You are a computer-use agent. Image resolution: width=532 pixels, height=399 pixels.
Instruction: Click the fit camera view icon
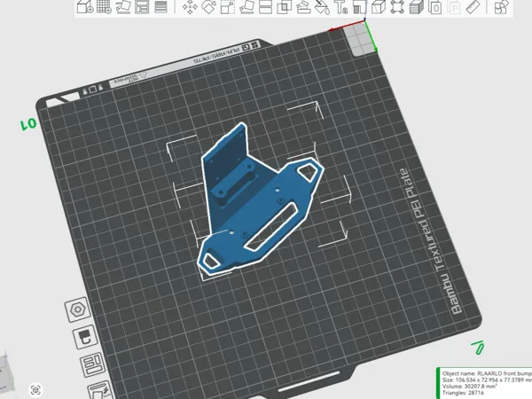[x=35, y=389]
